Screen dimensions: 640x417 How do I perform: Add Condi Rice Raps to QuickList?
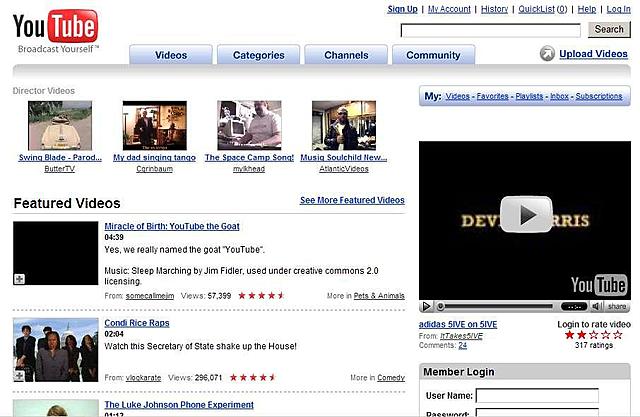click(19, 376)
